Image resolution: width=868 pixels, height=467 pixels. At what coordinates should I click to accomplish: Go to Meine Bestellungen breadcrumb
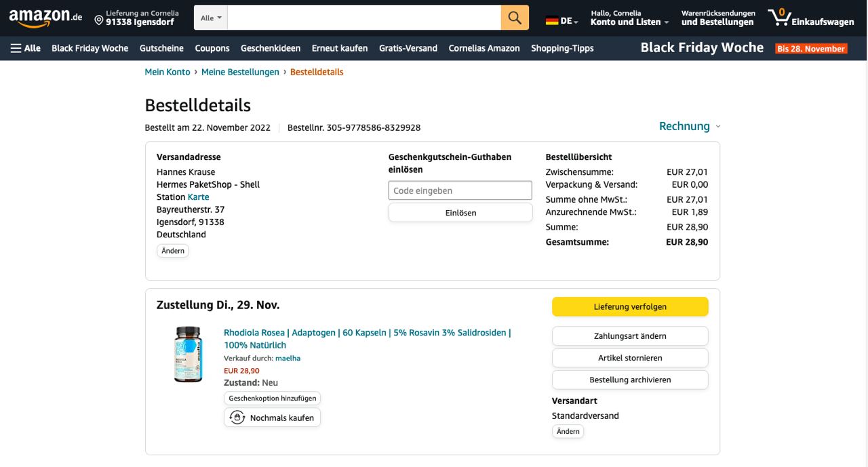pos(240,72)
